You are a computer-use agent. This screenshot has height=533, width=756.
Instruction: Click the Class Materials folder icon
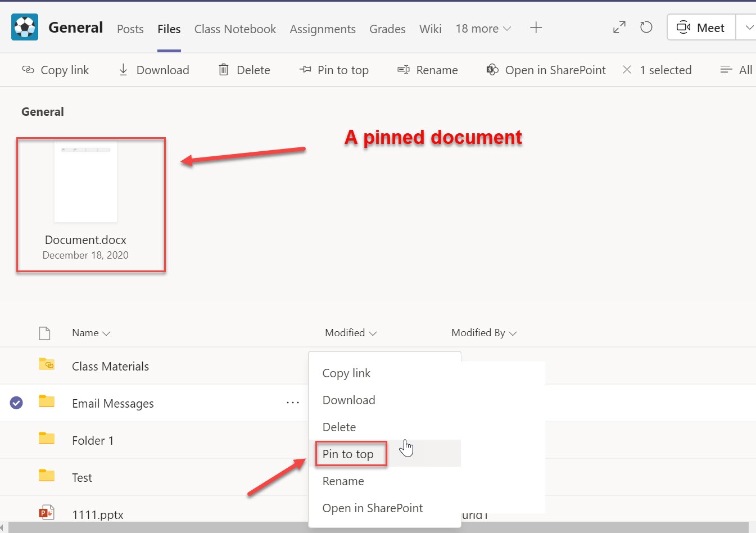pos(47,364)
